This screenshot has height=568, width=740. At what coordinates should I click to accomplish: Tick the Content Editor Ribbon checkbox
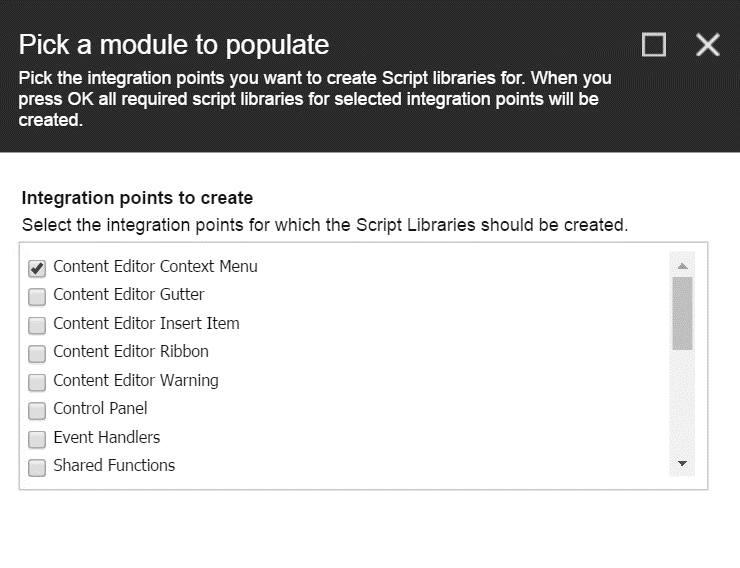[x=37, y=353]
